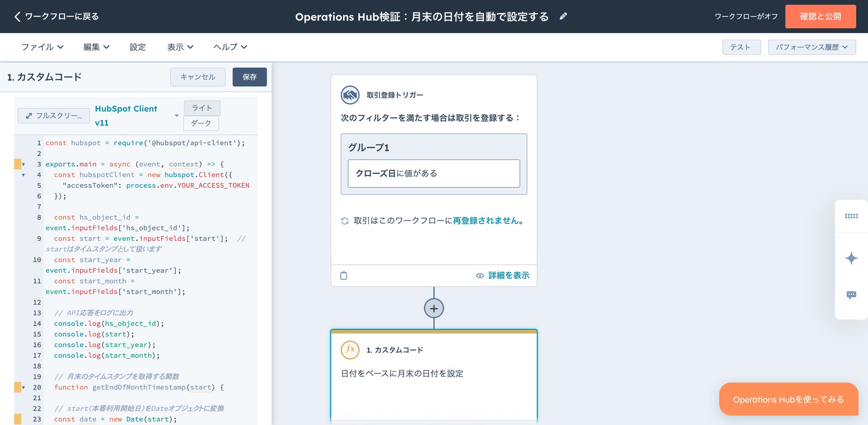Screen dimensions: 868x425
Task: Collapse code fold arrow at line 4
Action: 24,175
